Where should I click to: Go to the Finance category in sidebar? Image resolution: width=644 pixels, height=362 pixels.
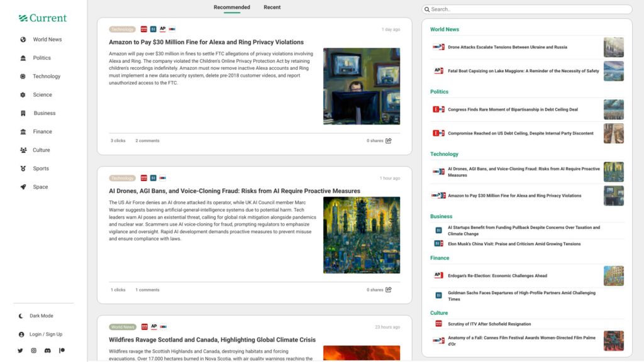[x=42, y=132]
